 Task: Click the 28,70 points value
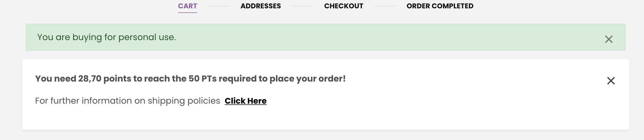point(90,79)
